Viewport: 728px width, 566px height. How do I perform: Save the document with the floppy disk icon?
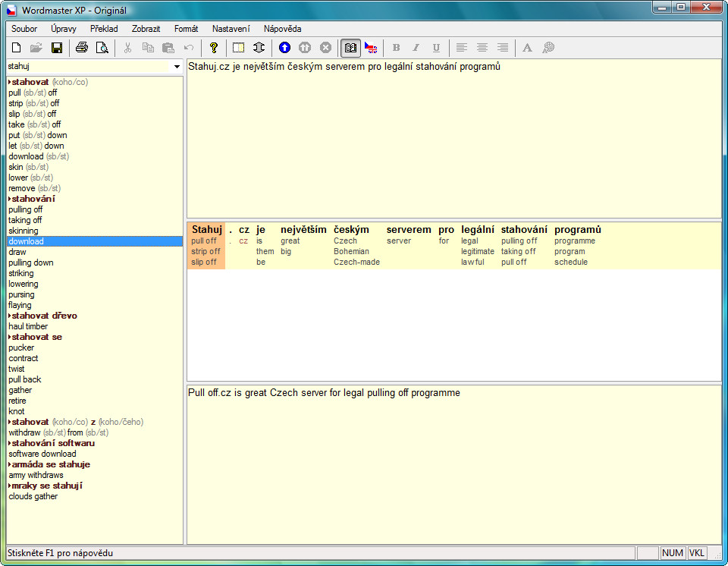pos(57,47)
